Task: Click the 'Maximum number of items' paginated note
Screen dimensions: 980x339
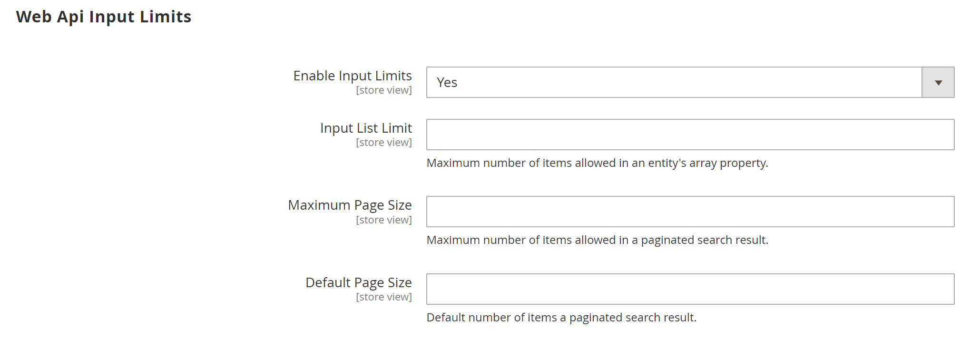Action: point(597,240)
